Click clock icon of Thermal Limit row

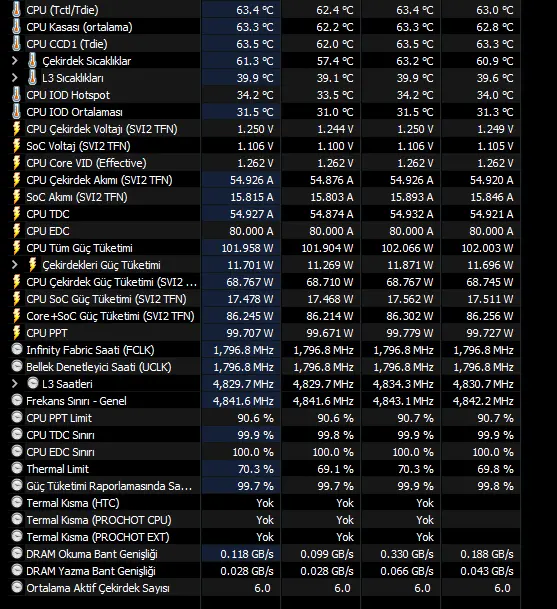tap(17, 468)
